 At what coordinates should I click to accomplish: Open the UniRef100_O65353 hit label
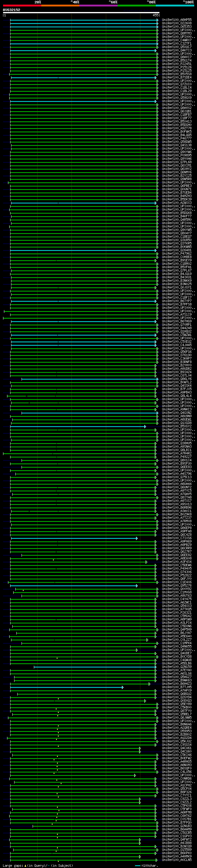pyautogui.click(x=177, y=26)
